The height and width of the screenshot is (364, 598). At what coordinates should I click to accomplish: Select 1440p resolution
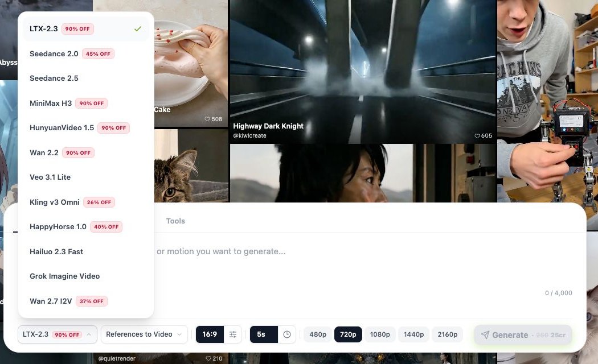point(414,334)
